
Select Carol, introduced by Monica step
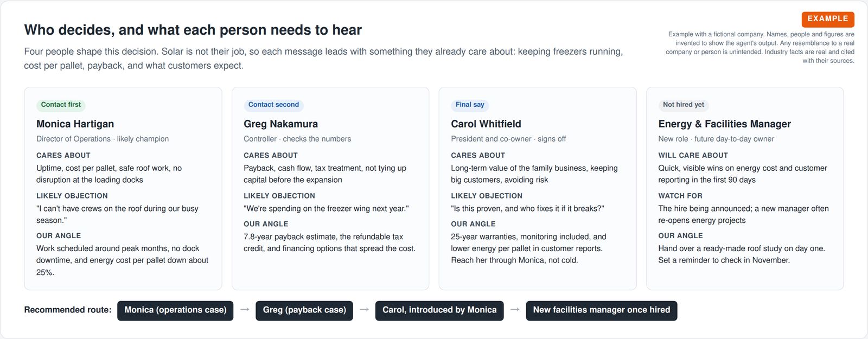[439, 310]
